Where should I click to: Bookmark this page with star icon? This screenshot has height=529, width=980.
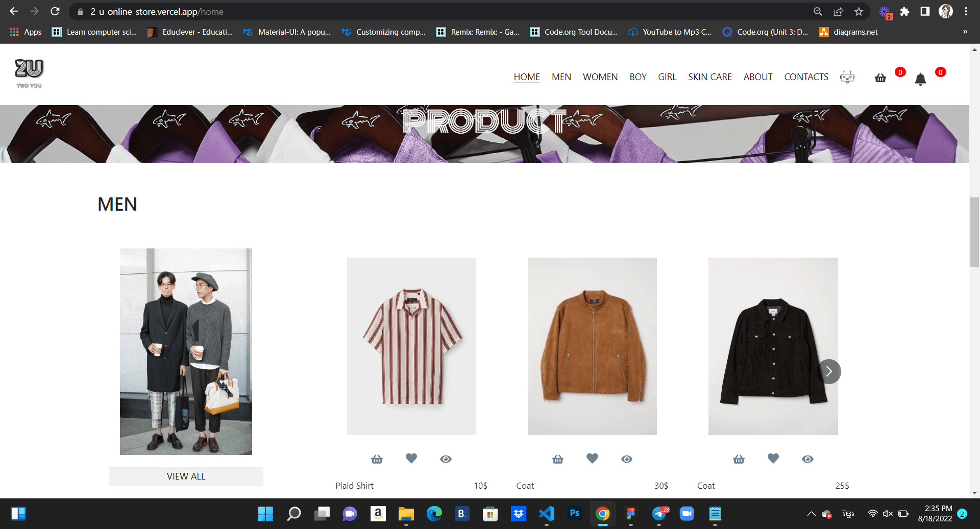[859, 11]
